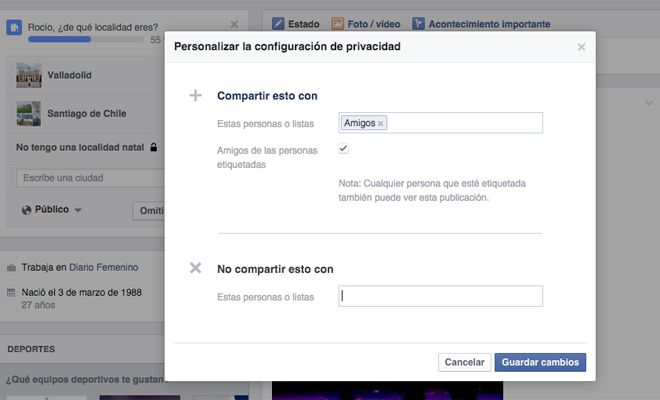Image resolution: width=660 pixels, height=400 pixels.
Task: Click the plus icon beside Compartir esto con
Action: 195,96
